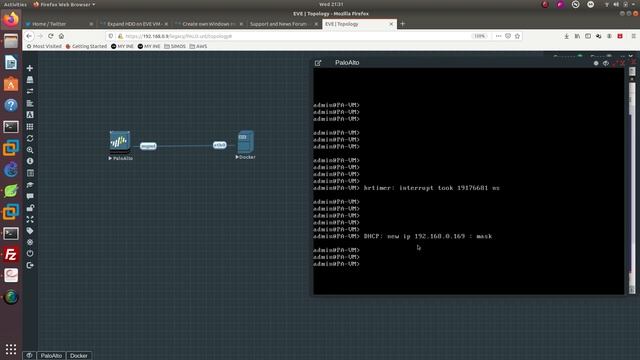
Task: Open the Getting Started bookmark
Action: click(x=86, y=47)
